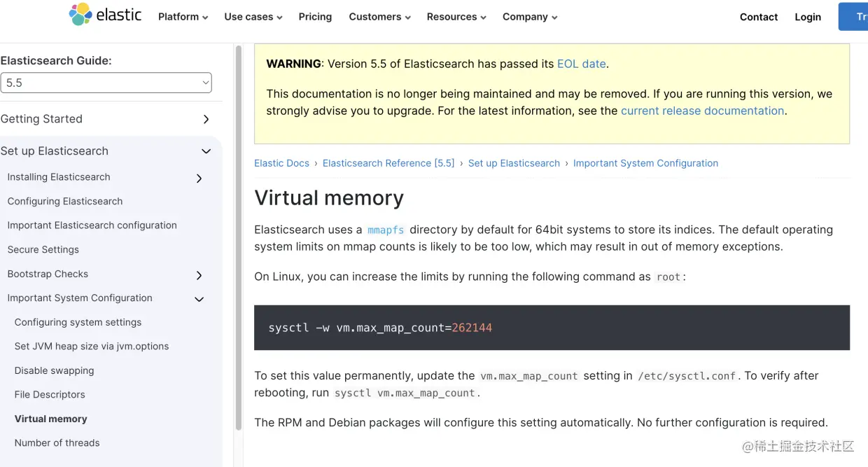Click Important System Configuration breadcrumb

coord(645,163)
